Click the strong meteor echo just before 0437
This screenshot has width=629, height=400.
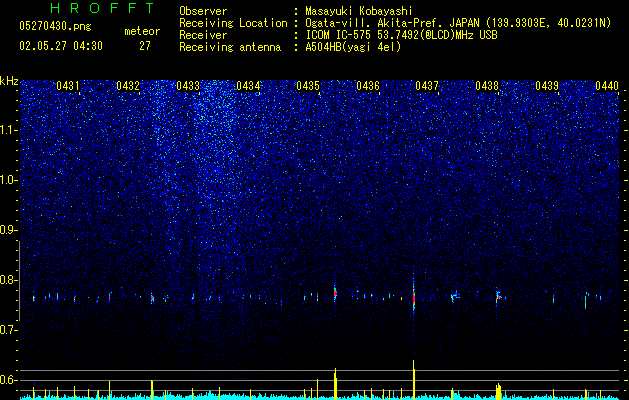pyautogui.click(x=414, y=297)
